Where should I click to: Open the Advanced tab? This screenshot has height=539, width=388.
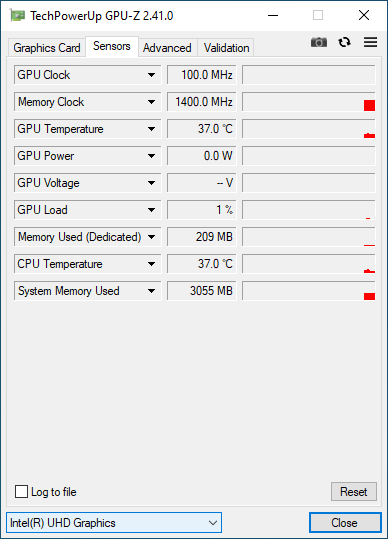167,48
